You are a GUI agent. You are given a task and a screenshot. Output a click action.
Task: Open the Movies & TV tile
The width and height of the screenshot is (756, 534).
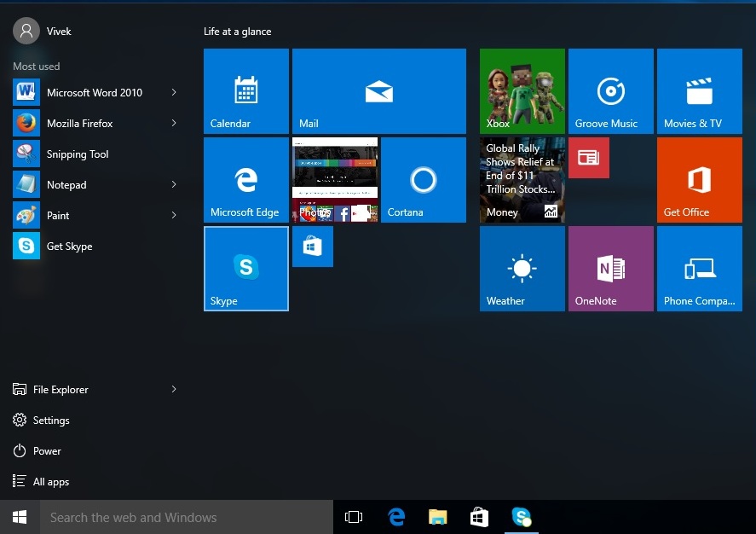tap(700, 91)
